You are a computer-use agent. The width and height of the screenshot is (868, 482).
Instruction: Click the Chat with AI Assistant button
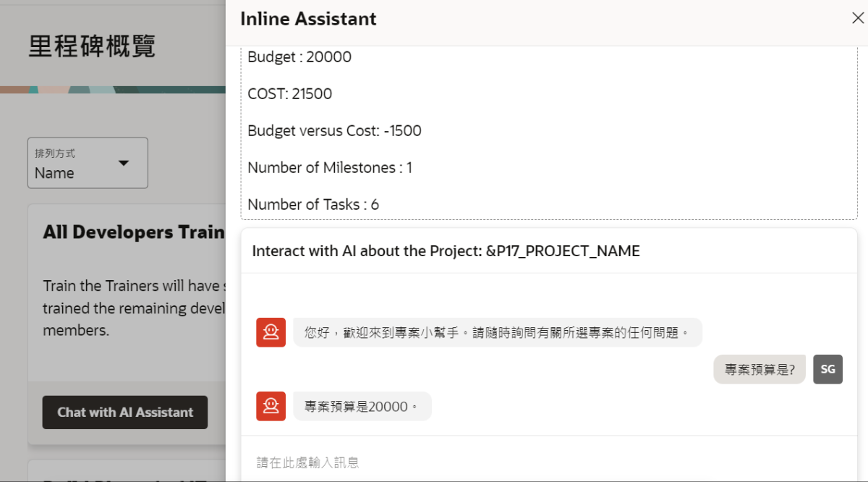click(125, 413)
